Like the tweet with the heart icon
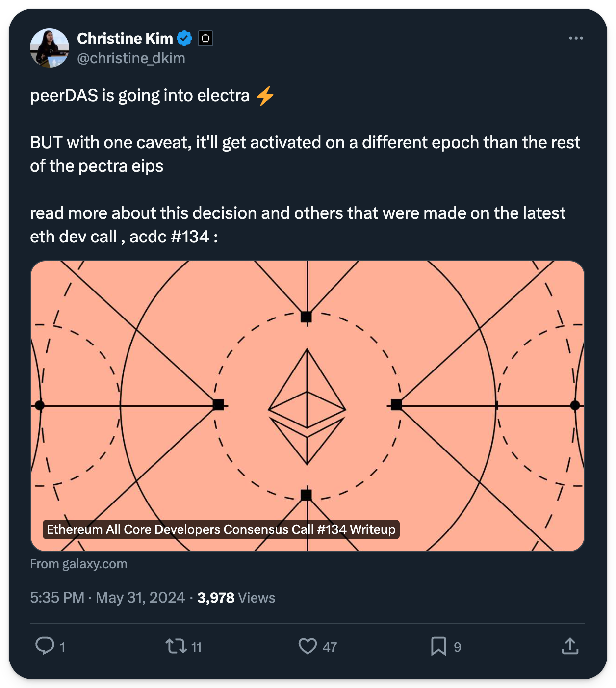 [308, 646]
